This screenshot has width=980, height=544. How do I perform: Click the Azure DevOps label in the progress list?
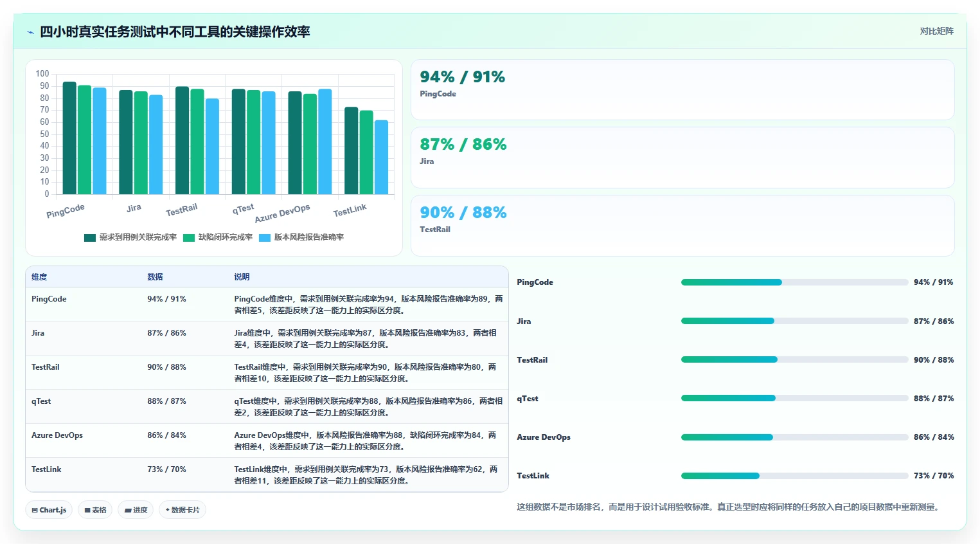[x=544, y=437]
